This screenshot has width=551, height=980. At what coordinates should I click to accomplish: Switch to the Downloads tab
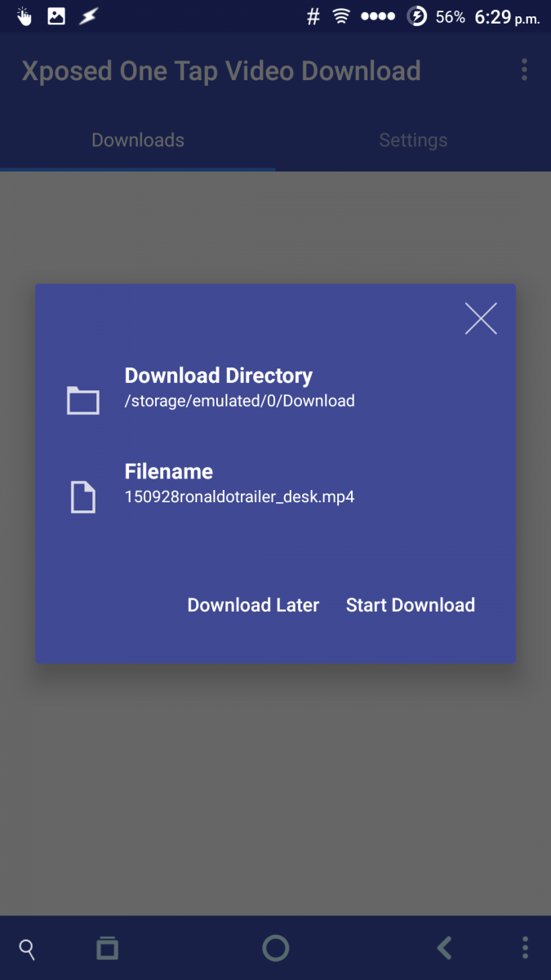pyautogui.click(x=138, y=140)
